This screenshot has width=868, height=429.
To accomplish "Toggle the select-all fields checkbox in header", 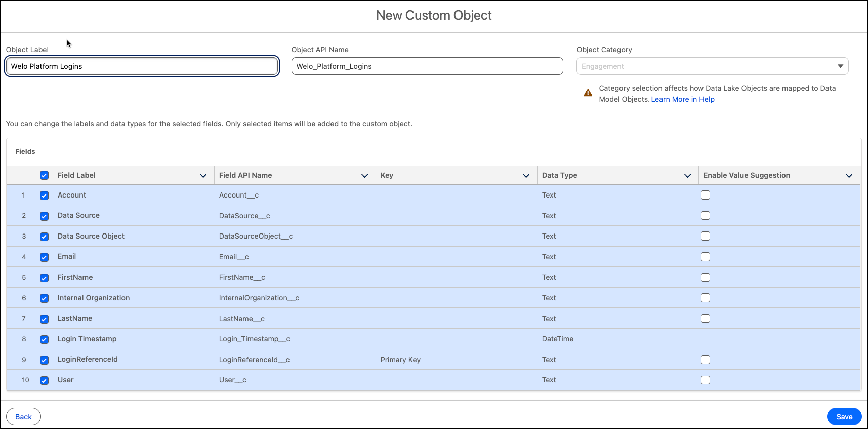I will [x=45, y=175].
